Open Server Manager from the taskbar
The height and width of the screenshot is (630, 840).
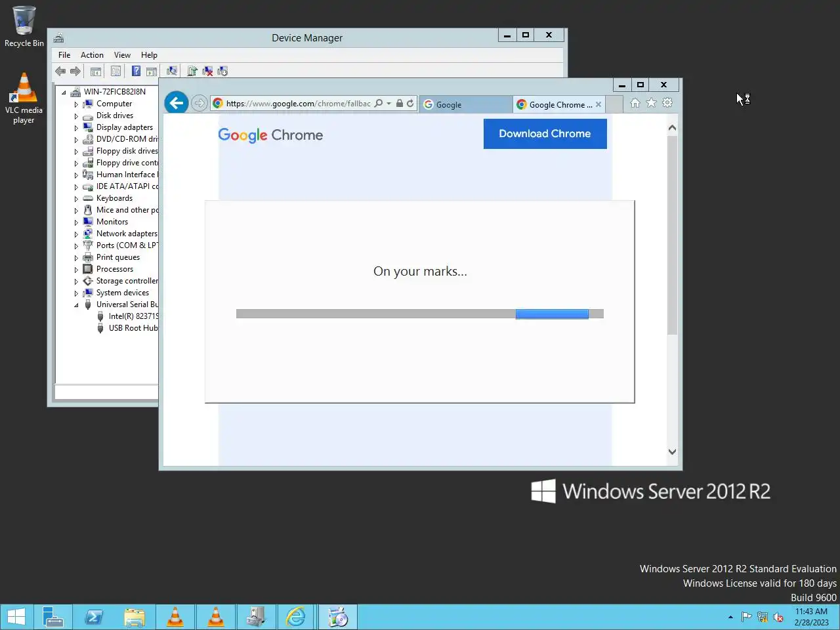tap(53, 617)
